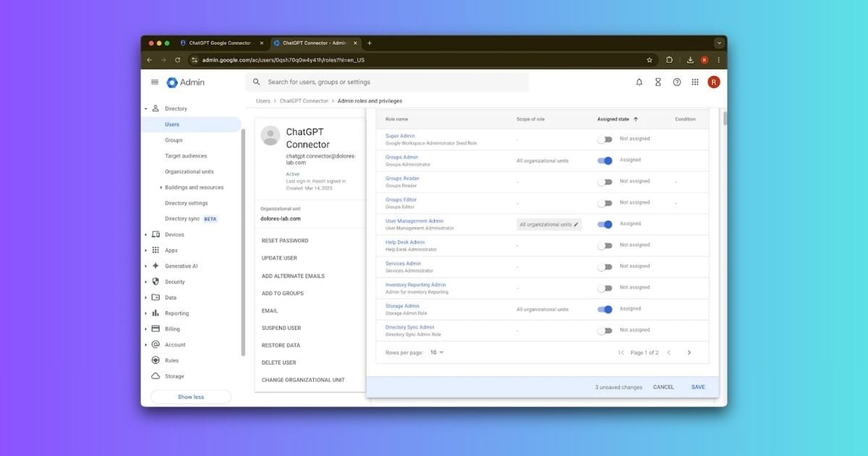Open the Google apps grid
The image size is (868, 456).
point(695,83)
